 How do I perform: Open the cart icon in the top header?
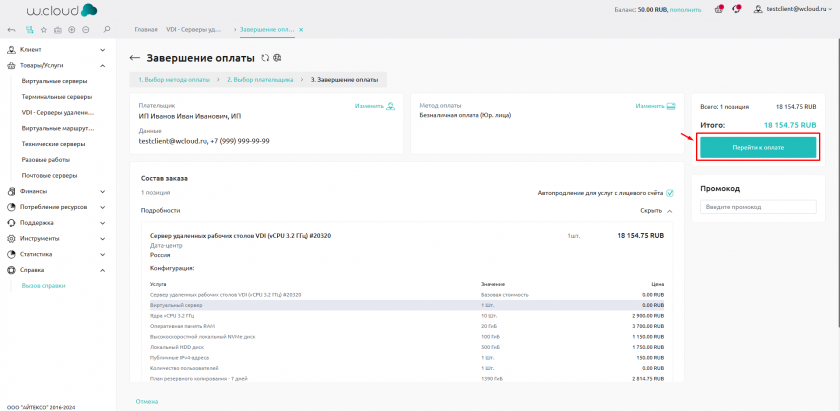(720, 9)
